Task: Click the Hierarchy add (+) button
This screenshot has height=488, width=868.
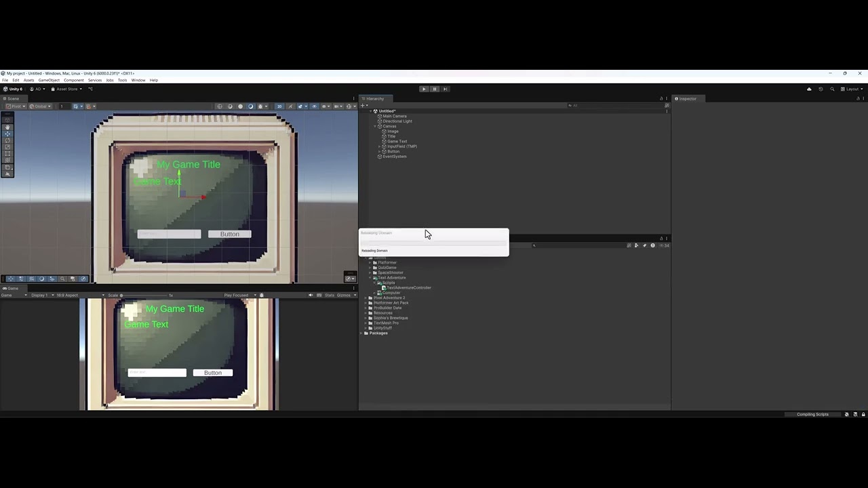Action: (x=363, y=106)
